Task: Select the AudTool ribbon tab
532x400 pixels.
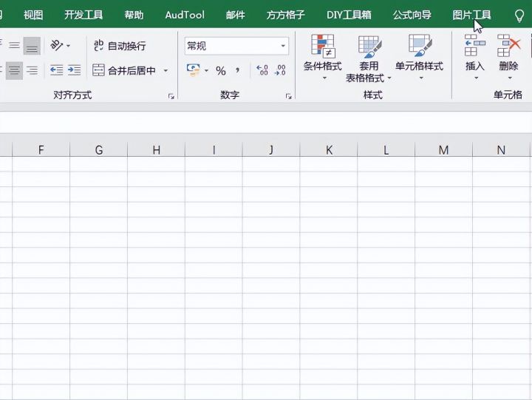Action: [185, 15]
